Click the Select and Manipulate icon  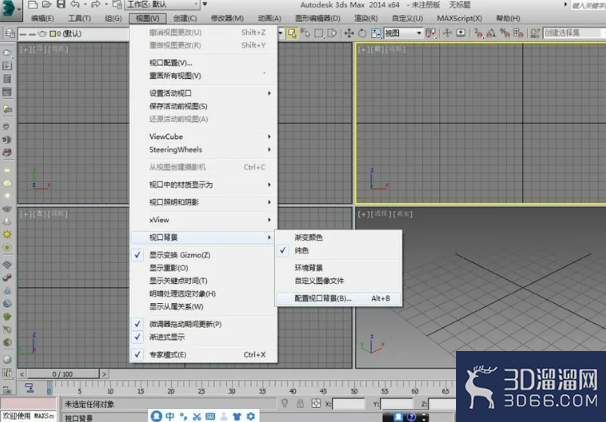(447, 33)
